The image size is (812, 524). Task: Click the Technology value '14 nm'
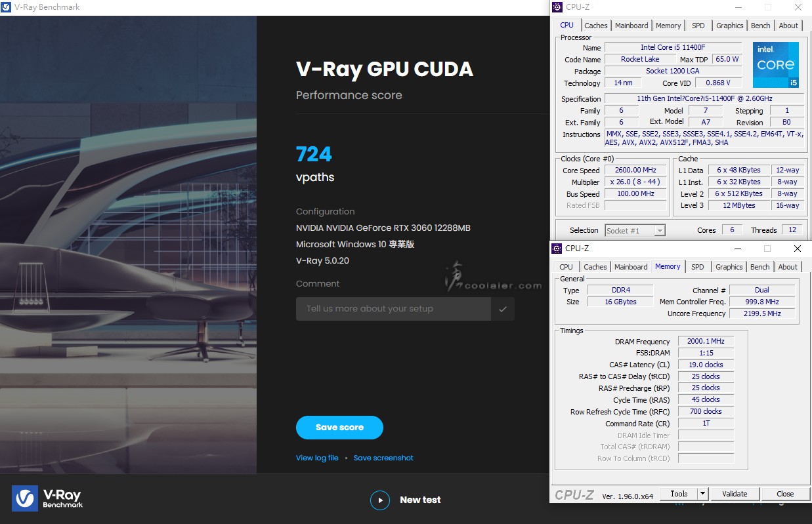[623, 83]
